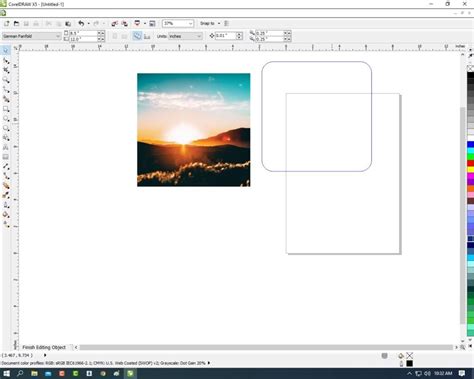Click the page height input field
Viewport: 474px width, 379px height.
(x=83, y=39)
